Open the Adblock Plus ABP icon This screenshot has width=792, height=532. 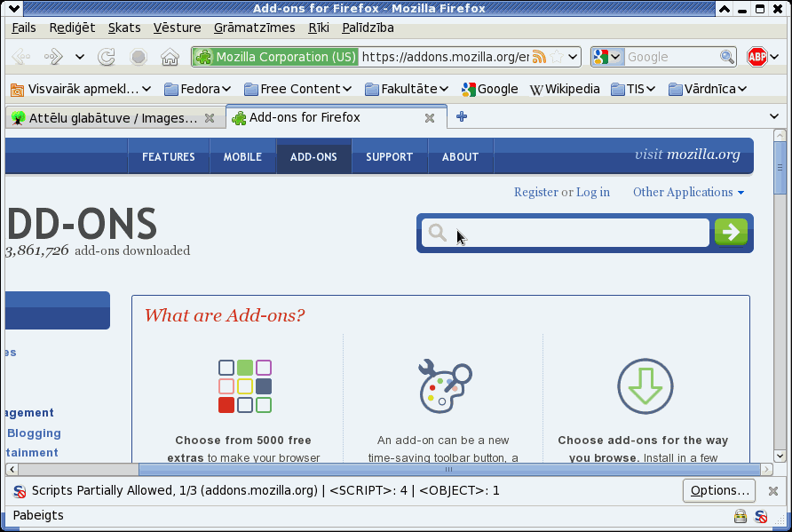(x=756, y=57)
